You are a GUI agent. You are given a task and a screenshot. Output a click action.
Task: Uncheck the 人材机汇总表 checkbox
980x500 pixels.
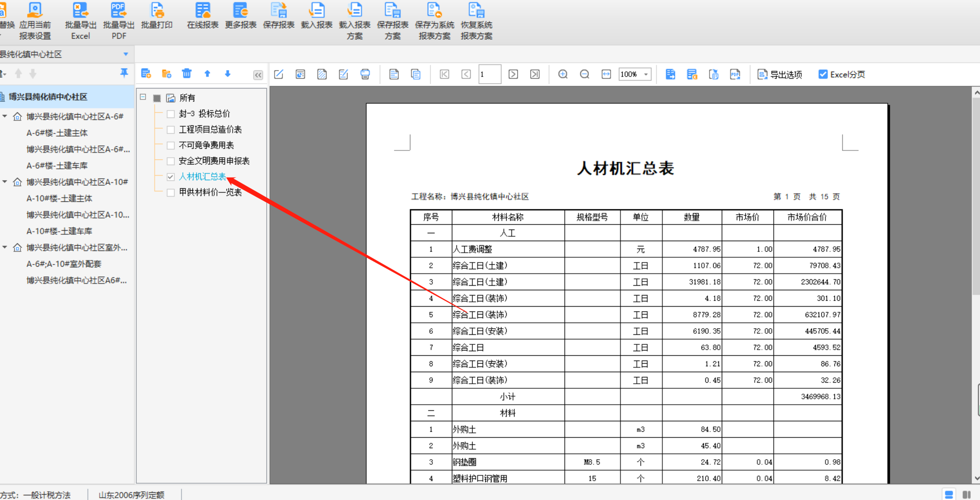click(170, 177)
